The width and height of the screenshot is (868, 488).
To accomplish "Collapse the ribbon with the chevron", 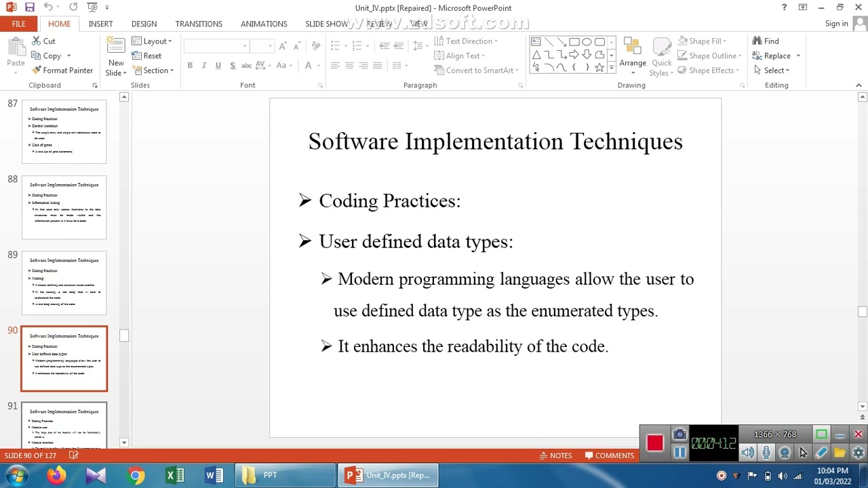I will [x=859, y=85].
